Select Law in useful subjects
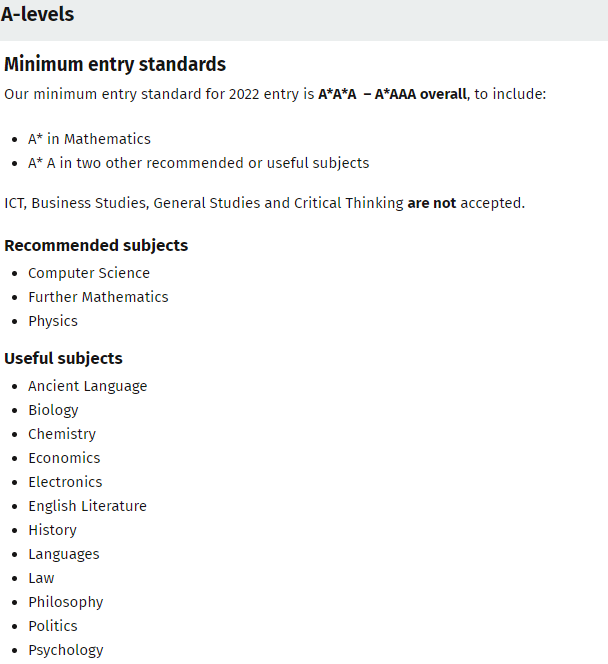This screenshot has width=608, height=664. pyautogui.click(x=41, y=578)
